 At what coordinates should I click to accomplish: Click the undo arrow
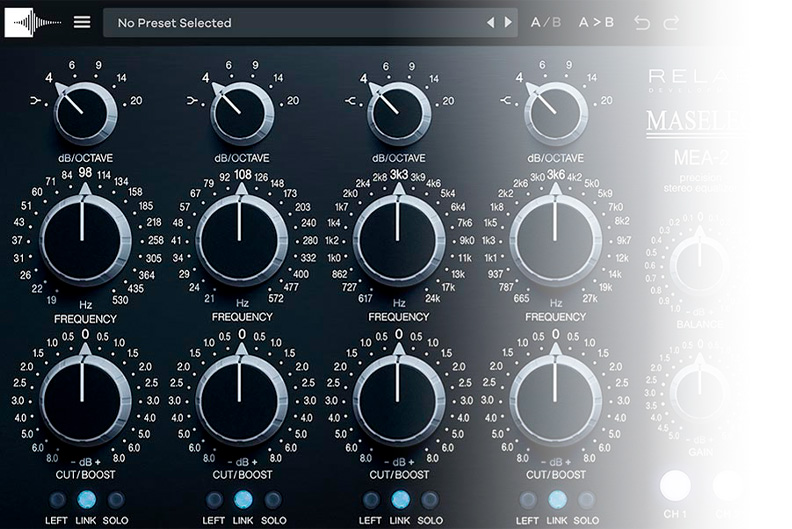pyautogui.click(x=641, y=23)
